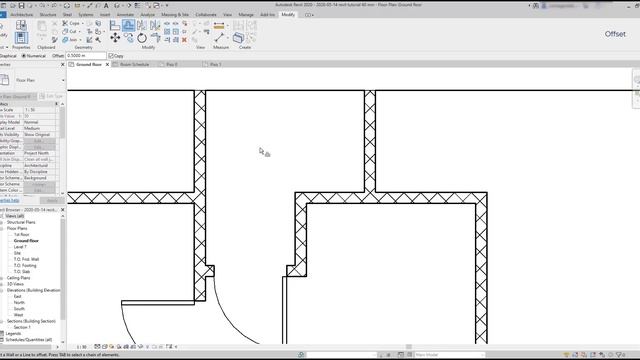Click the Visual Style icon in view control bar
This screenshot has width=640, height=360.
tap(104, 347)
